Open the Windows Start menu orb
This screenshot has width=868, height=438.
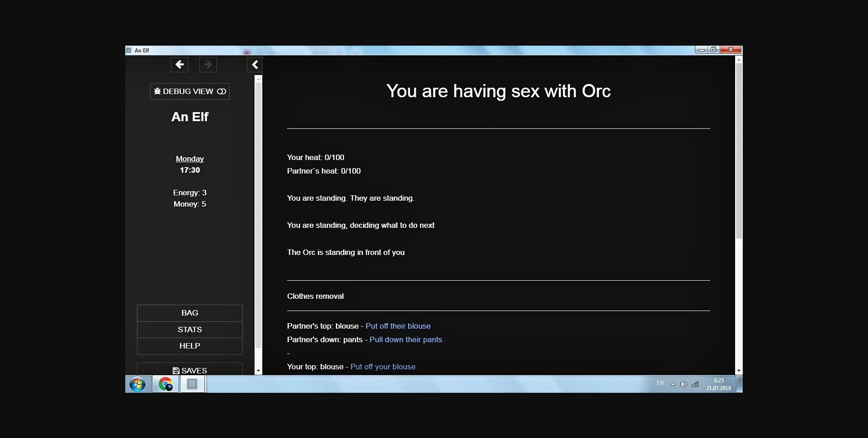[137, 384]
